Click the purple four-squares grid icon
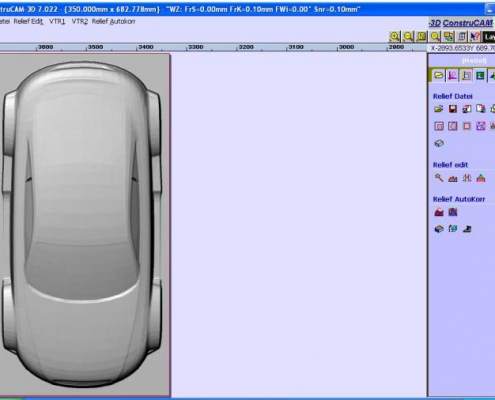 point(480,126)
